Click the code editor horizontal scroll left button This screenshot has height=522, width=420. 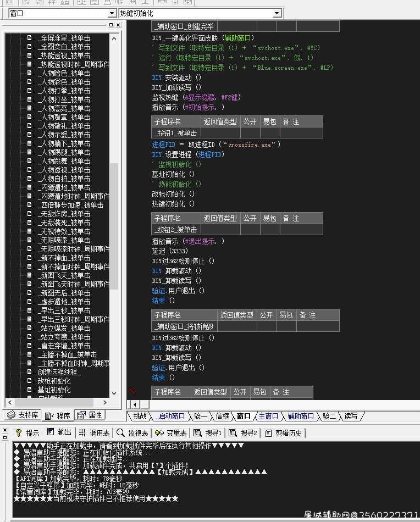point(135,404)
